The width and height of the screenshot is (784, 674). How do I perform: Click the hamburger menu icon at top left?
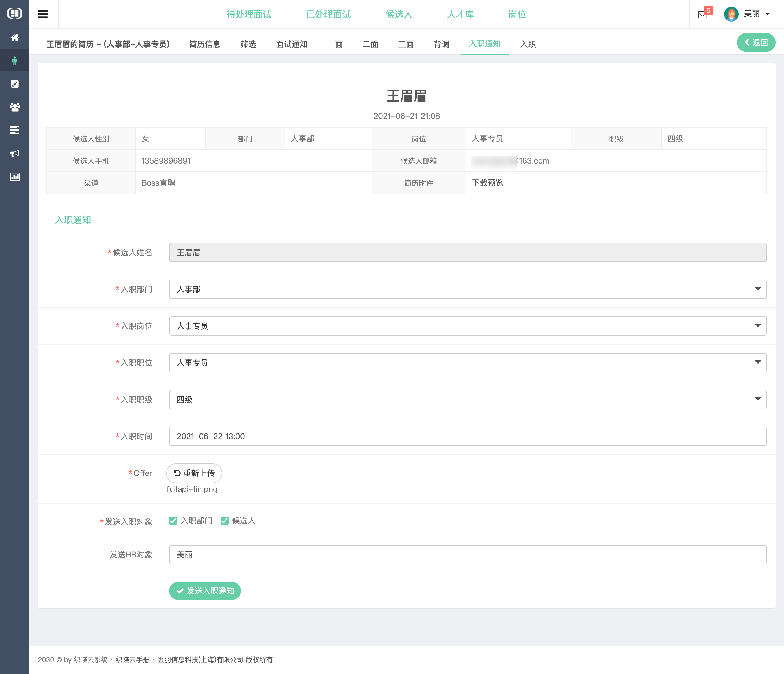coord(43,14)
